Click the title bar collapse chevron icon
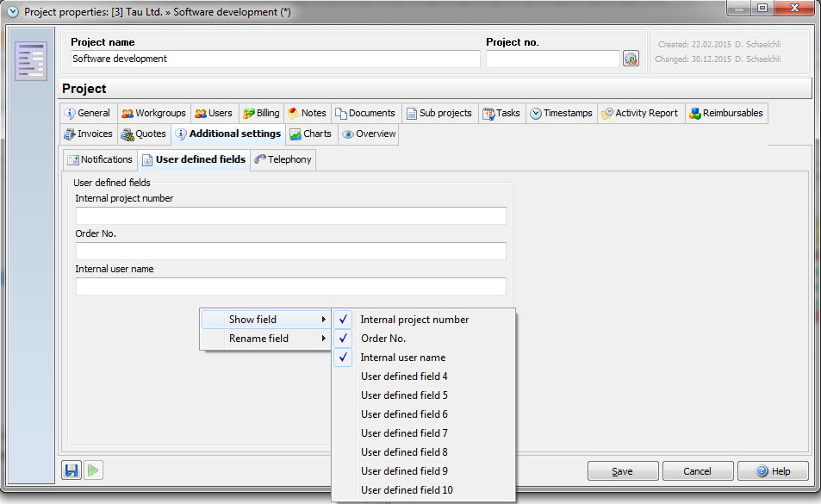This screenshot has width=821, height=504. click(12, 12)
